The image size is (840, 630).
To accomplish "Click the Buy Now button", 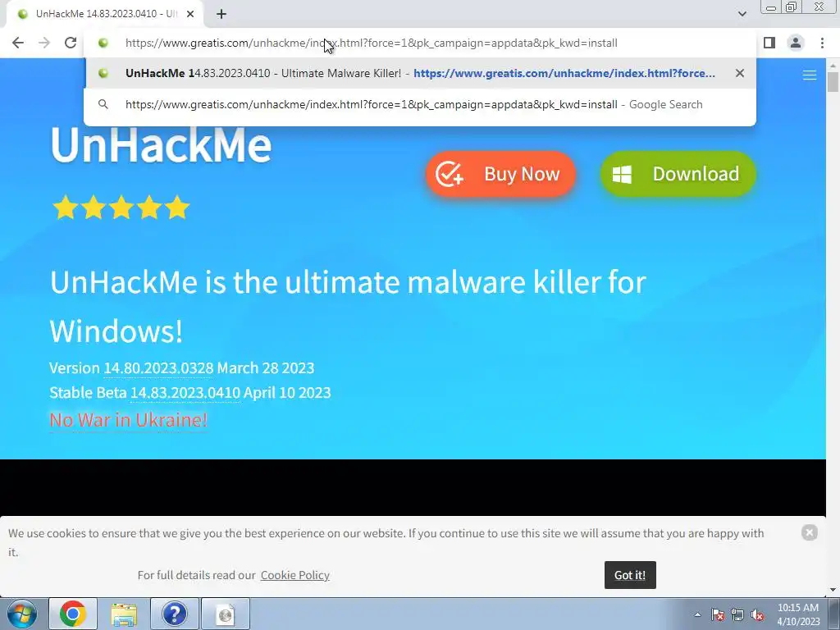I will (500, 174).
